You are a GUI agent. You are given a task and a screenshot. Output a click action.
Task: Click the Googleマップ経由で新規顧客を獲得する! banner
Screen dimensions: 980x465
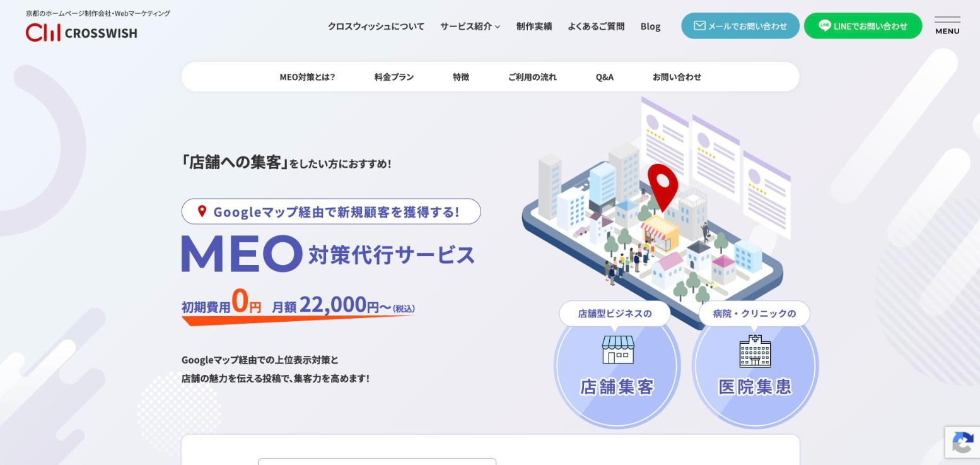(331, 211)
